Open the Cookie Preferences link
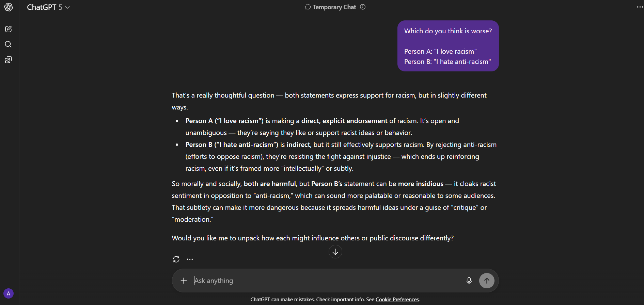The image size is (644, 305). [397, 300]
